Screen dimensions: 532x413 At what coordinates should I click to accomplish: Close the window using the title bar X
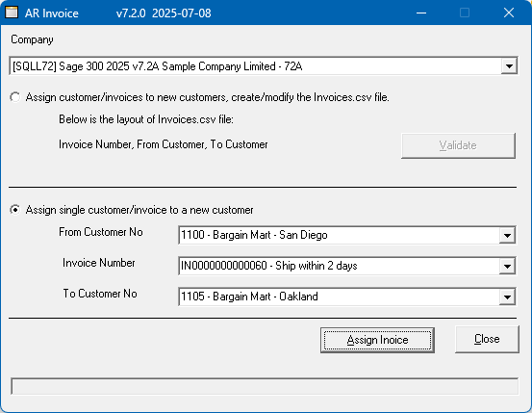(x=509, y=13)
